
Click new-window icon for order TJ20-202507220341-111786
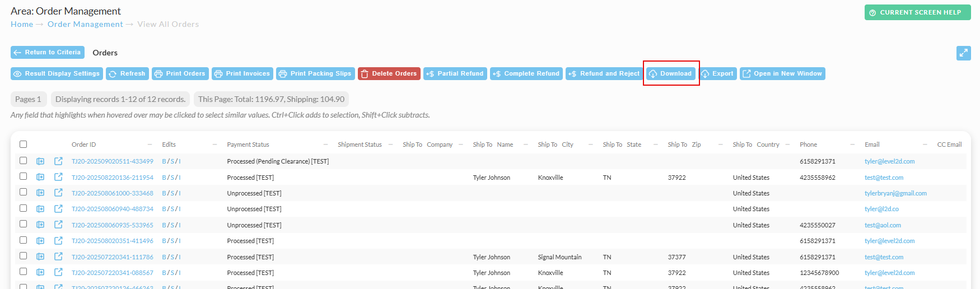[58, 257]
